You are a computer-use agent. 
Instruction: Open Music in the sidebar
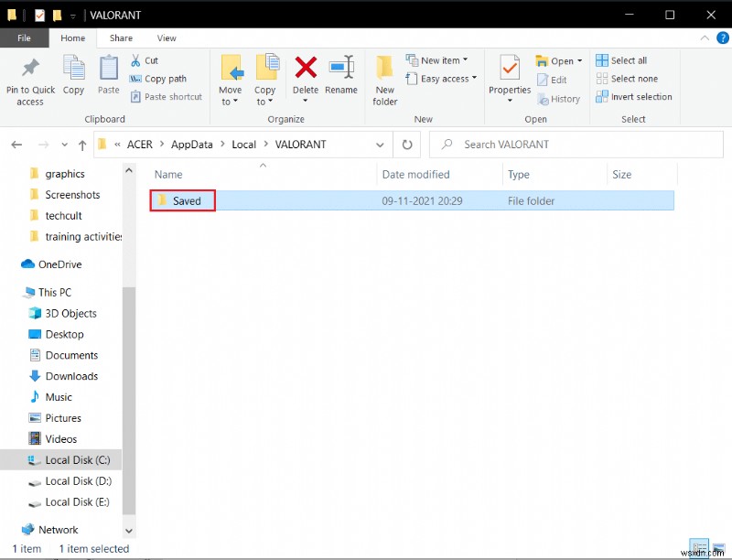[x=51, y=397]
